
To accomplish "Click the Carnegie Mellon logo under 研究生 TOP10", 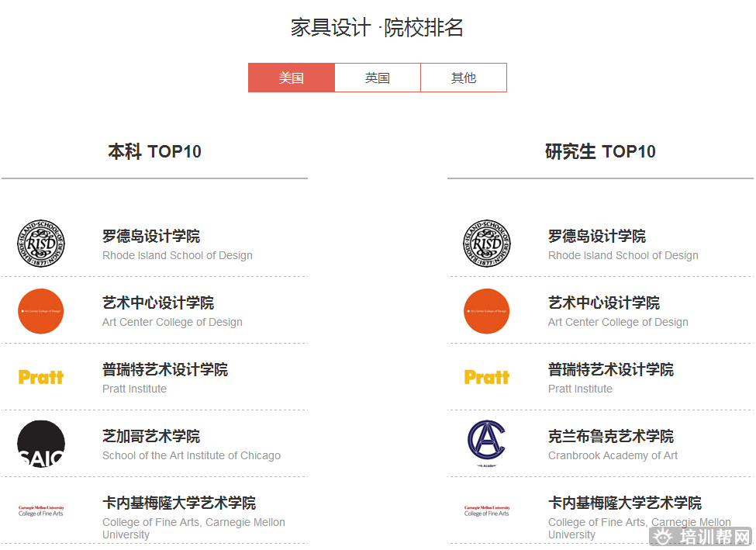I will [486, 510].
